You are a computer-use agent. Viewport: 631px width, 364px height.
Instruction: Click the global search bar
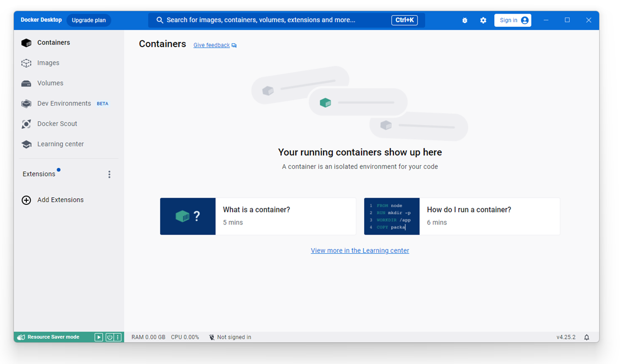point(286,20)
